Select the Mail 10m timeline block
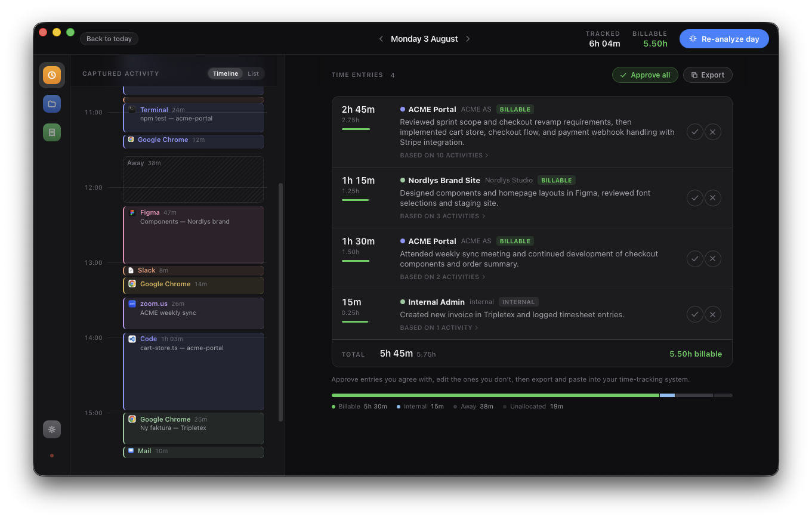Image resolution: width=812 pixels, height=520 pixels. [x=193, y=452]
